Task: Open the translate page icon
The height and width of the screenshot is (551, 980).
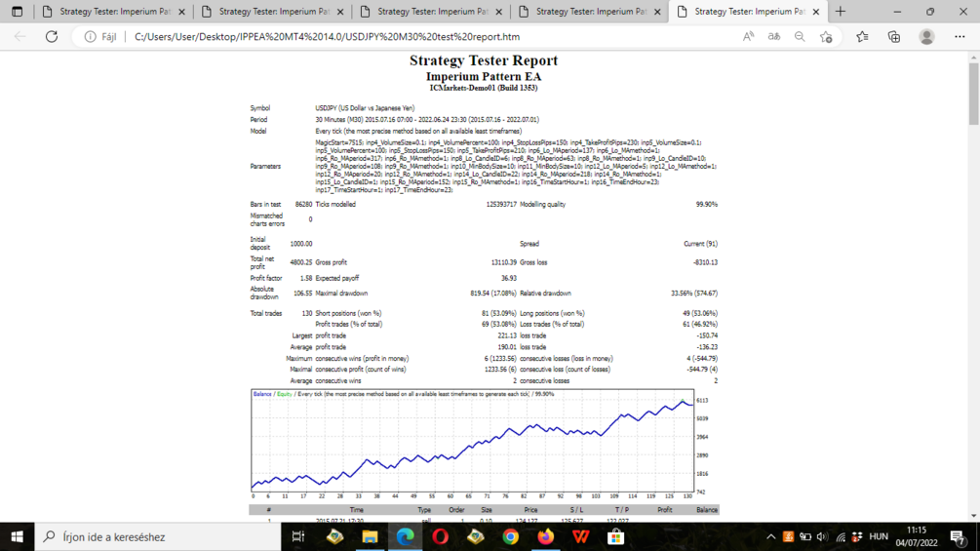Action: pos(773,37)
